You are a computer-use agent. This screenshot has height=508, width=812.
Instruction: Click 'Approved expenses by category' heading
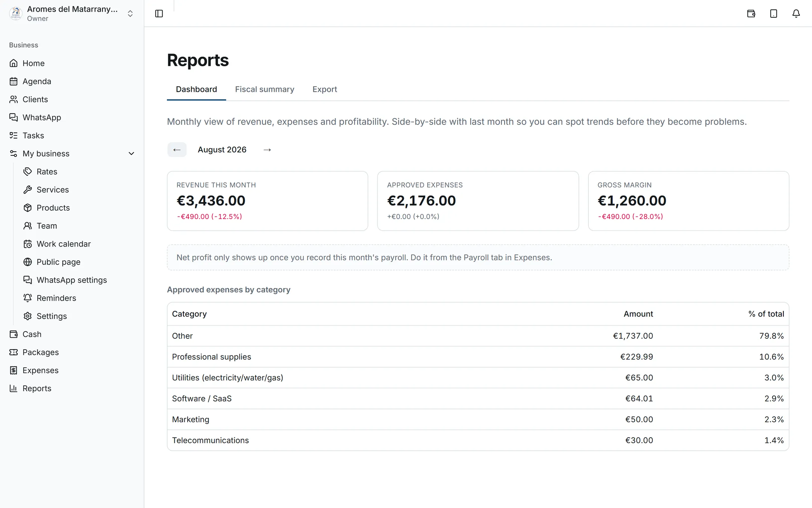coord(229,290)
